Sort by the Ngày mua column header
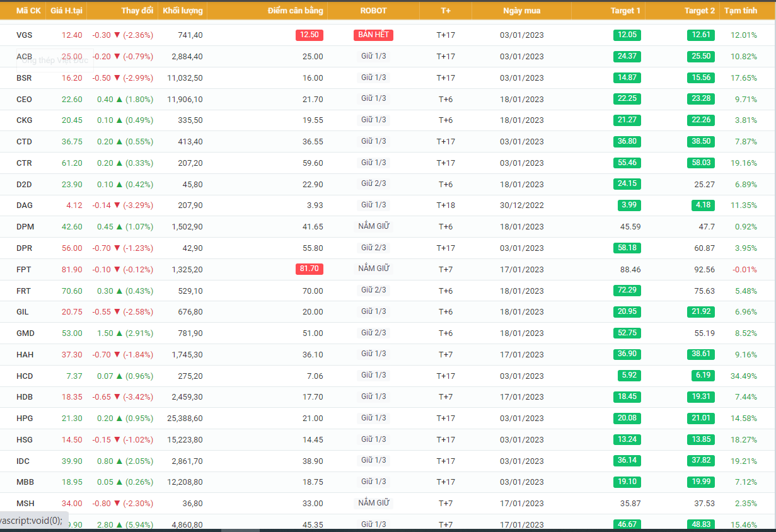 coord(521,11)
